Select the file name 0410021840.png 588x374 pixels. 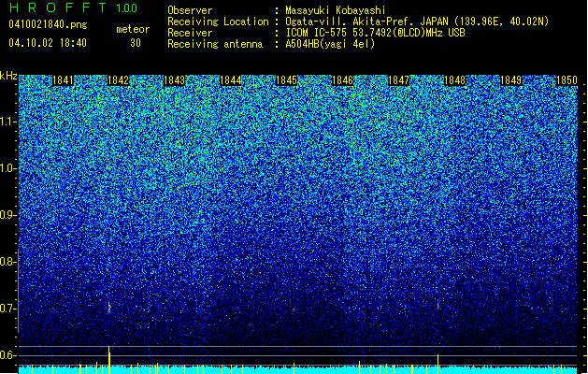coord(48,25)
